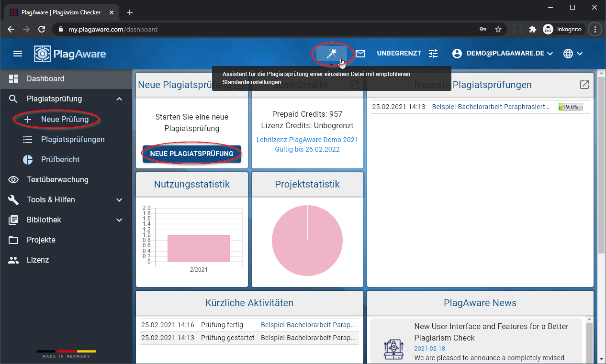
Task: Click Prüfung gestartet activity row
Action: pyautogui.click(x=249, y=338)
